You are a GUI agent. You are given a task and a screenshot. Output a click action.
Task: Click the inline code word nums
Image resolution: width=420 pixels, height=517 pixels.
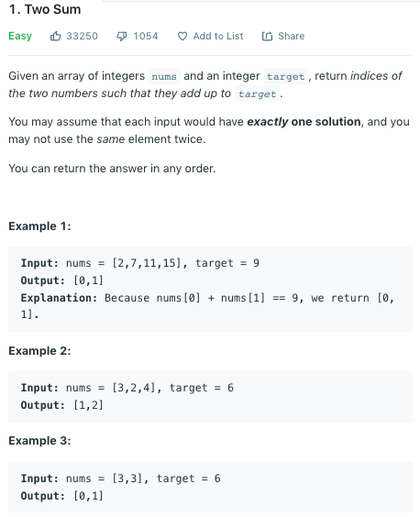(x=164, y=76)
